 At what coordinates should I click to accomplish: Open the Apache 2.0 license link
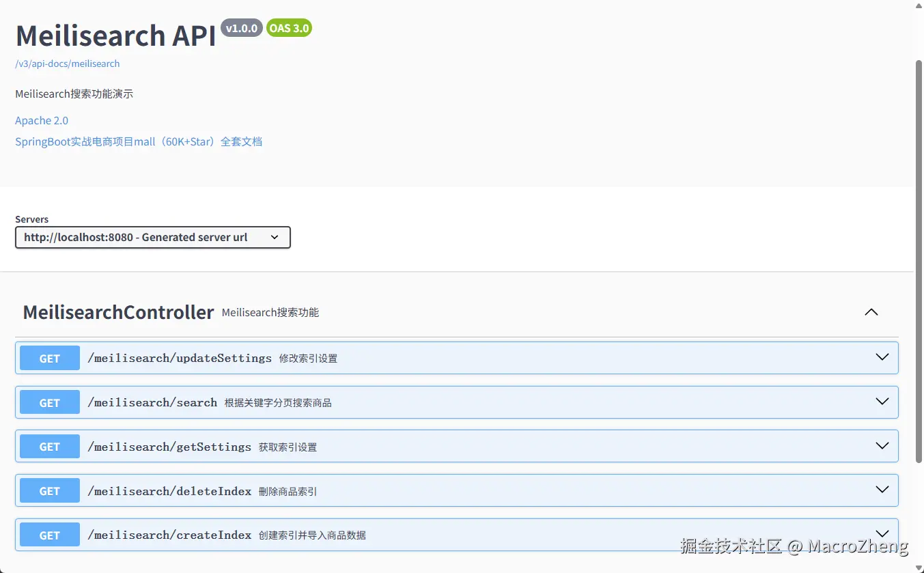point(42,120)
